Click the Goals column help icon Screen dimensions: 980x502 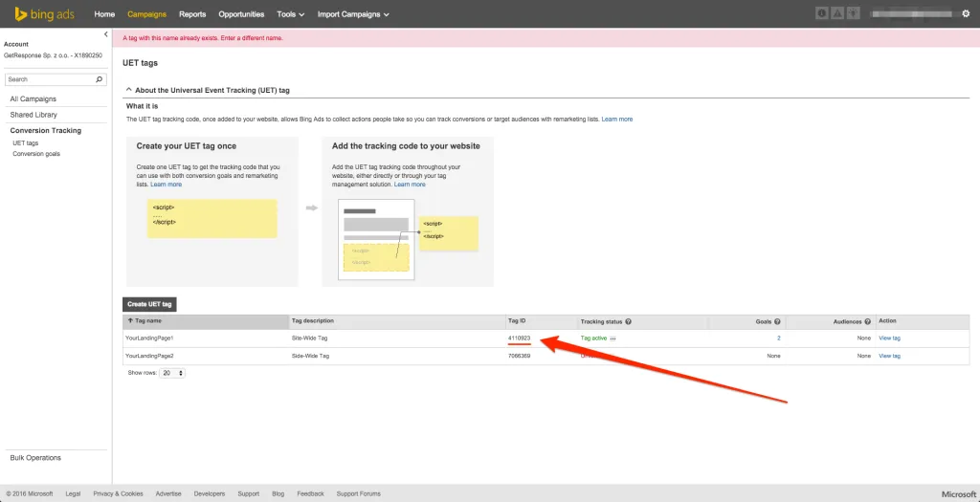pyautogui.click(x=777, y=321)
